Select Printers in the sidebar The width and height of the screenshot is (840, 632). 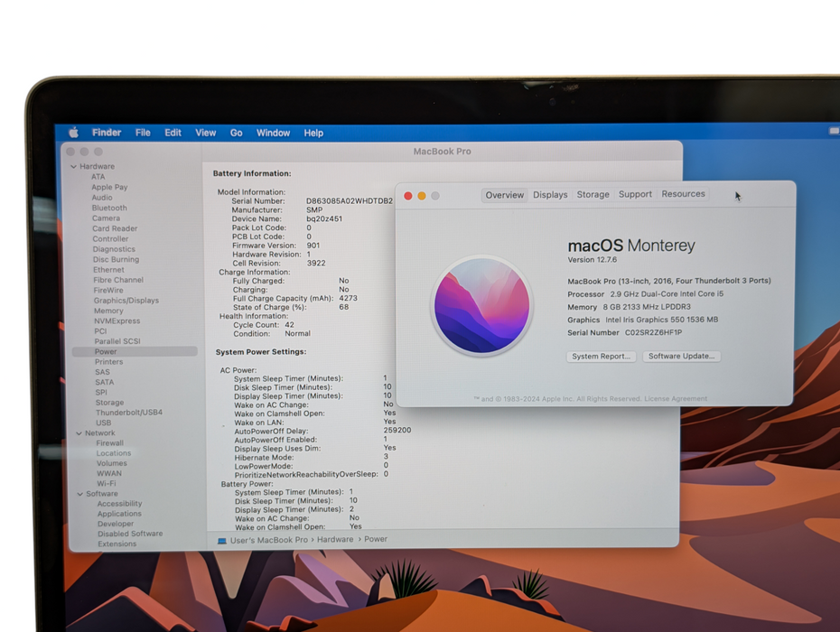(x=108, y=362)
